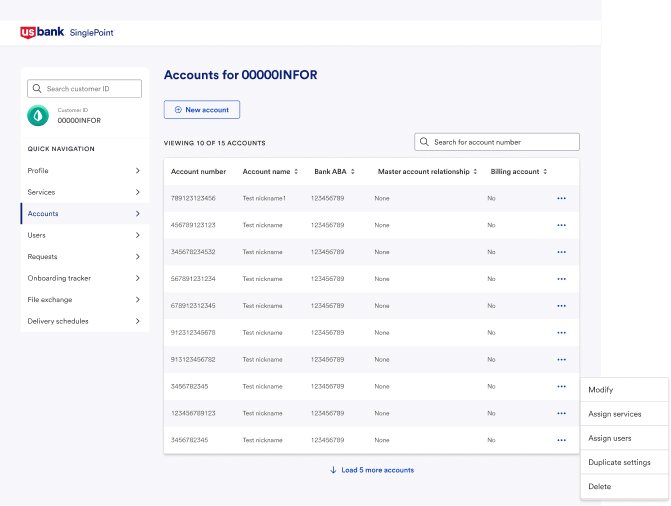This screenshot has width=671, height=506.
Task: Click Accounts for 00000INFOR heading
Action: 240,75
